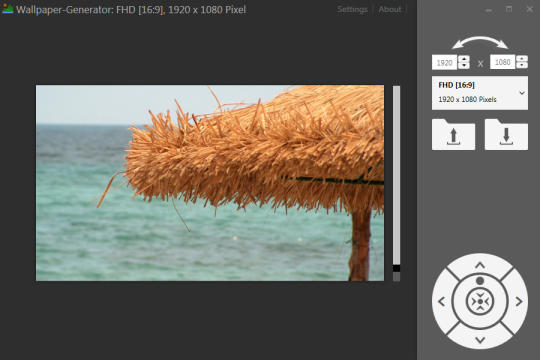Close the Wallpaper-Generator window
The height and width of the screenshot is (360, 540).
click(x=530, y=10)
